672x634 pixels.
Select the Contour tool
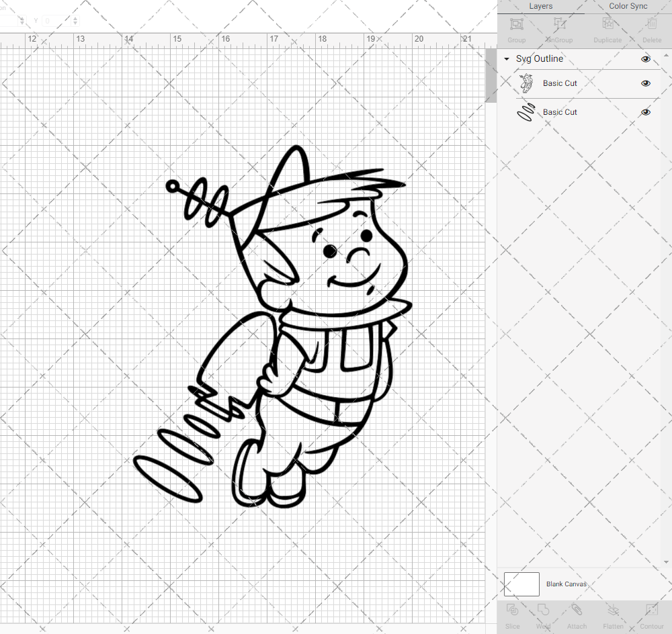tap(651, 610)
